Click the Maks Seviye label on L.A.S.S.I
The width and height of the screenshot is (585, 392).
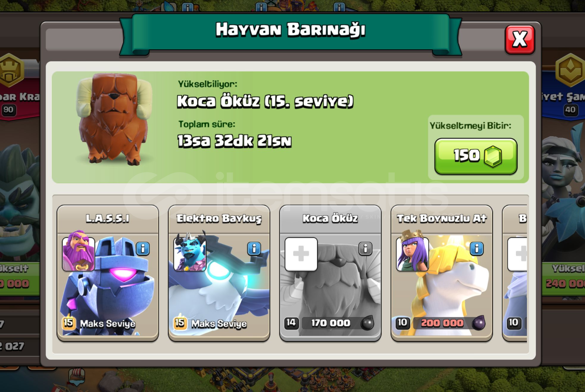point(108,323)
